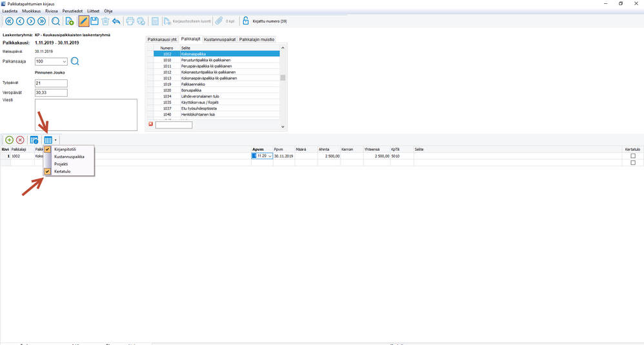Add a new row with green plus icon
644x345 pixels.
9,140
